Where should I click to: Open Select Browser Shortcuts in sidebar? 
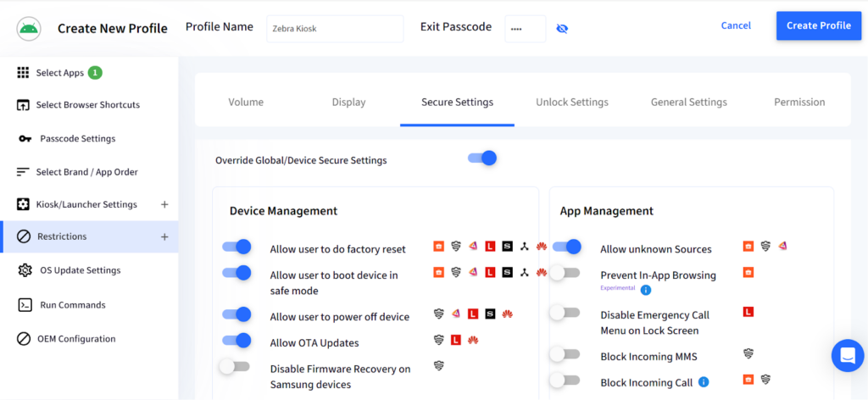89,105
